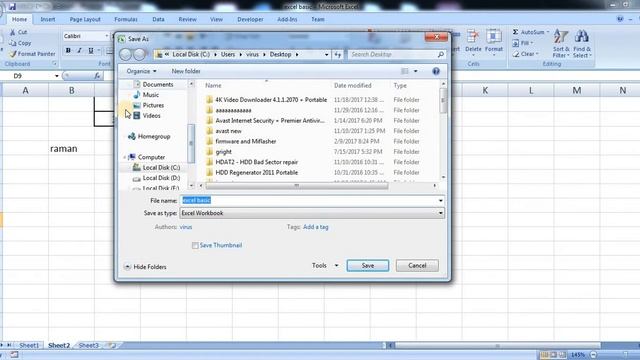Open the Clipboard dialog launcher
The height and width of the screenshot is (360, 640).
point(54,64)
